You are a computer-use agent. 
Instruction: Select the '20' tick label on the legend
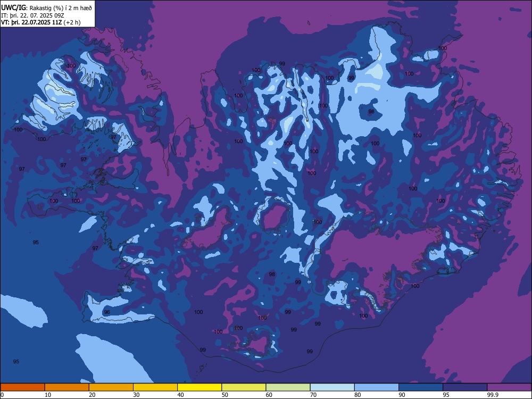coord(92,395)
